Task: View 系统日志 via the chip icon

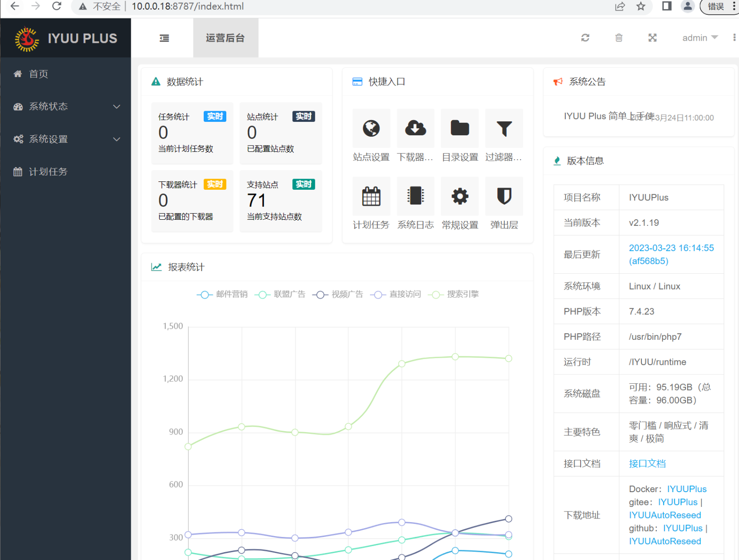Action: 415,196
